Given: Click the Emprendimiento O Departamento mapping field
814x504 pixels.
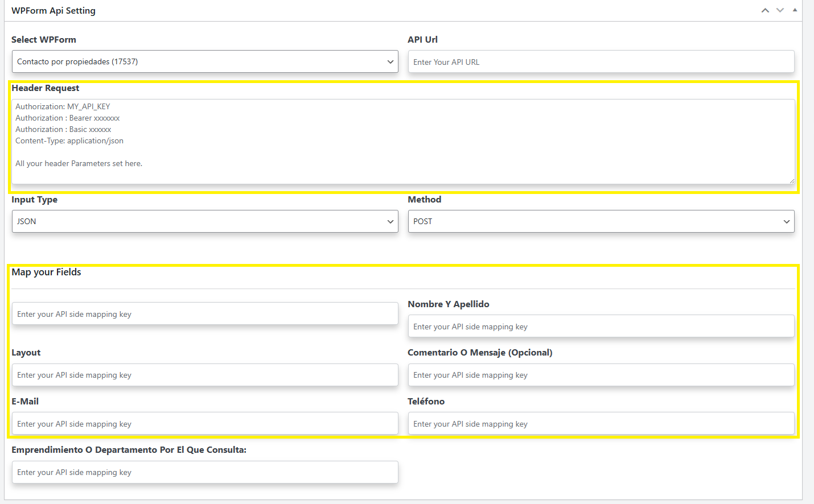Looking at the screenshot, I should click(x=205, y=472).
